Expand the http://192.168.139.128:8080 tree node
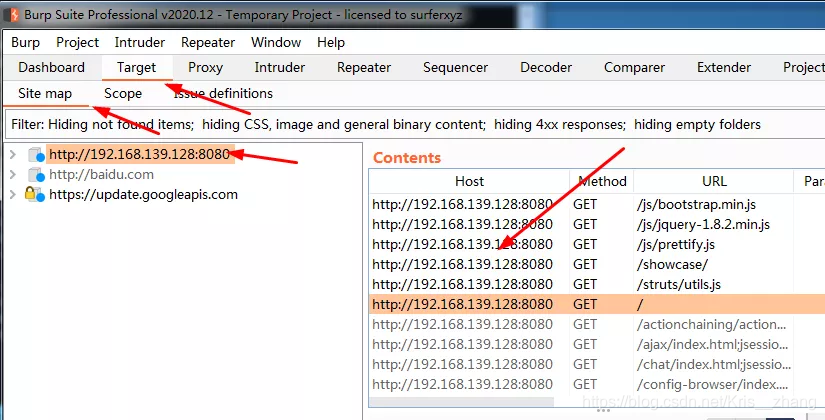This screenshot has height=420, width=825. tap(13, 154)
